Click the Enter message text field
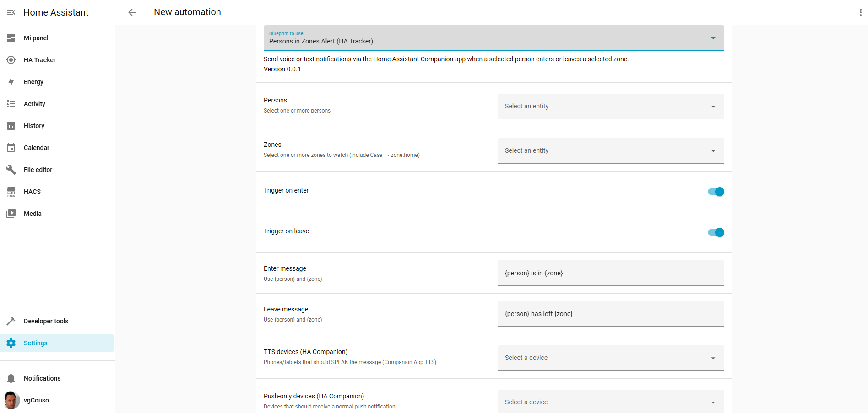 point(611,273)
